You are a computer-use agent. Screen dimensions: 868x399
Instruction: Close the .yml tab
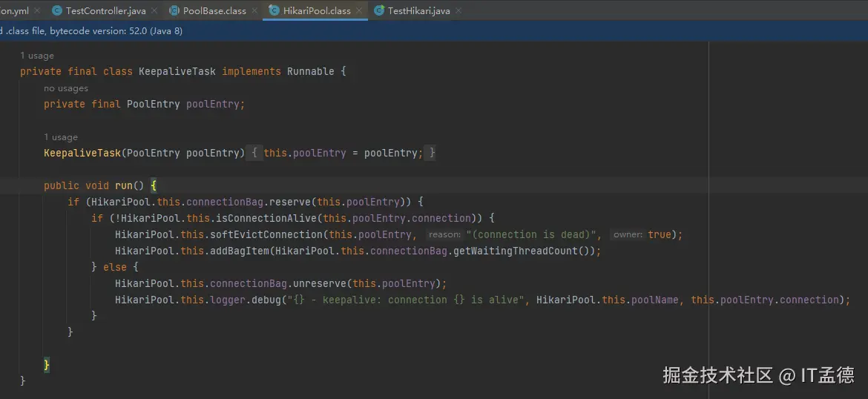[37, 10]
